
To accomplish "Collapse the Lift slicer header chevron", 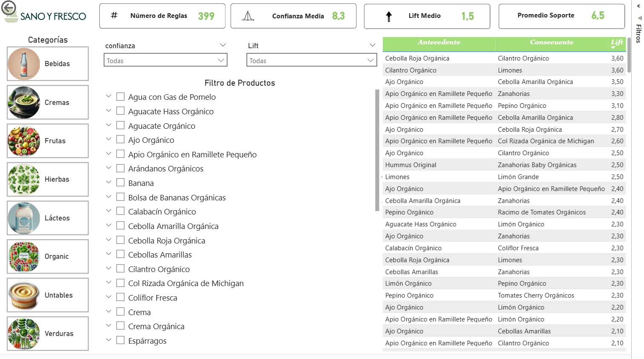I will pos(372,45).
